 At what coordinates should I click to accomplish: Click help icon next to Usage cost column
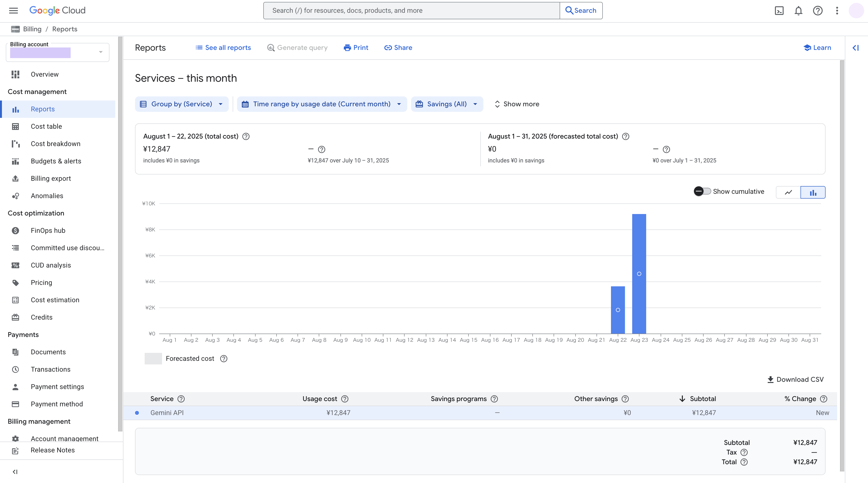(345, 399)
